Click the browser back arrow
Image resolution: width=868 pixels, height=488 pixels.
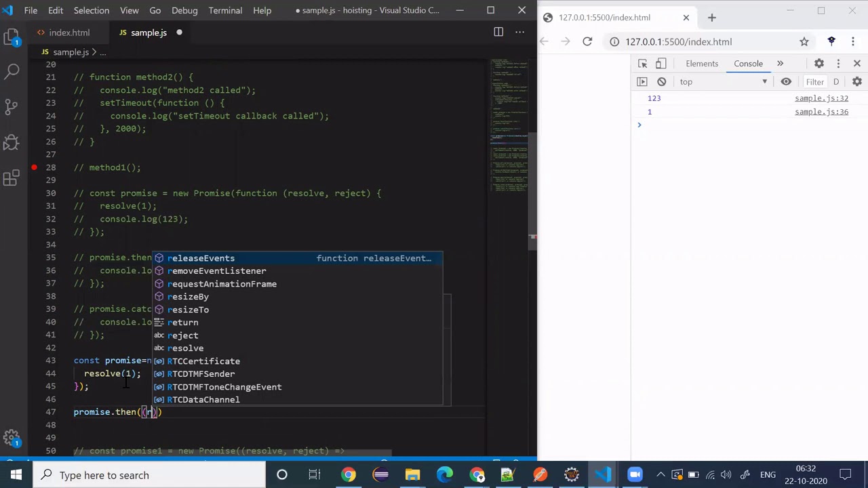coord(544,41)
